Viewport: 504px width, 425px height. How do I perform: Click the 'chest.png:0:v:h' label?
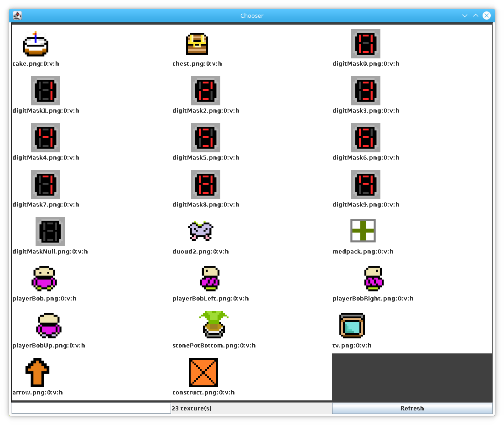tap(197, 63)
